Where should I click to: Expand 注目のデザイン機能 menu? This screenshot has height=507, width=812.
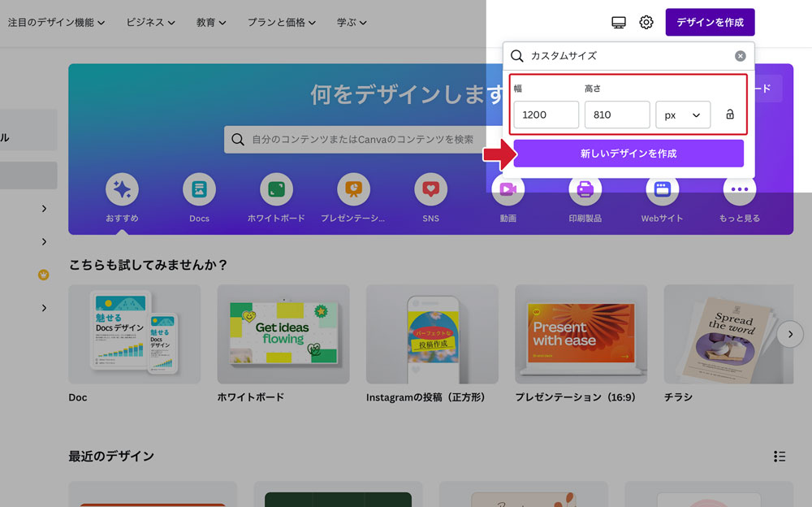click(56, 22)
